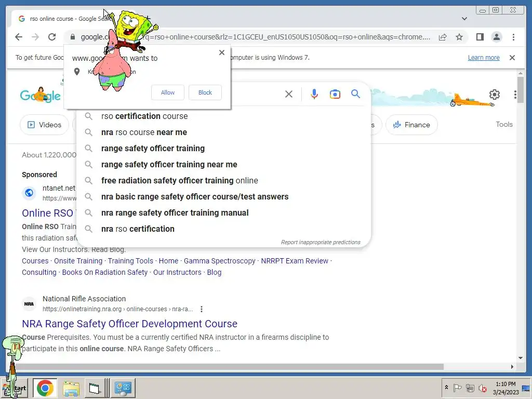This screenshot has height=399, width=532.
Task: Choose range safety officer training near me
Action: (223, 165)
